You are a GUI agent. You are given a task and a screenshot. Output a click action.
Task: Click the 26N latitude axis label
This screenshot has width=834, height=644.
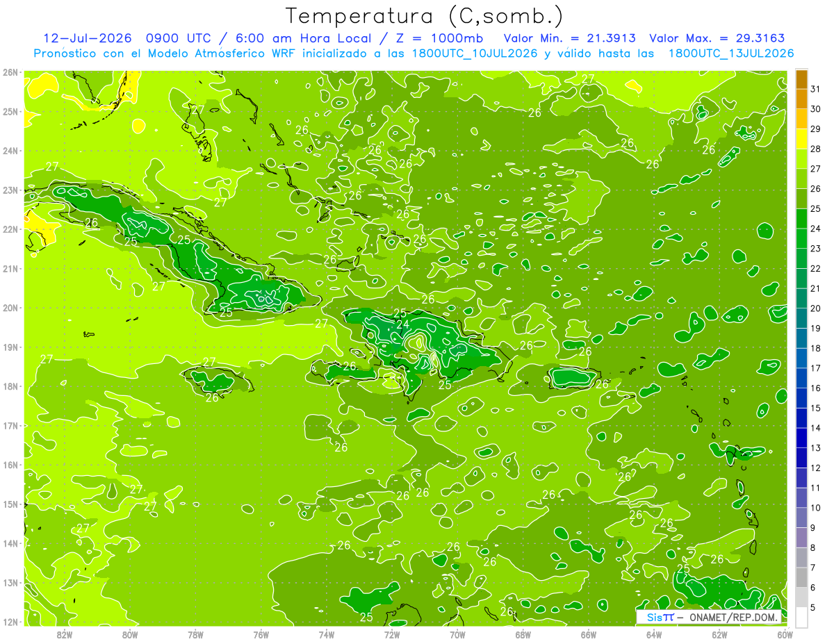click(x=10, y=72)
